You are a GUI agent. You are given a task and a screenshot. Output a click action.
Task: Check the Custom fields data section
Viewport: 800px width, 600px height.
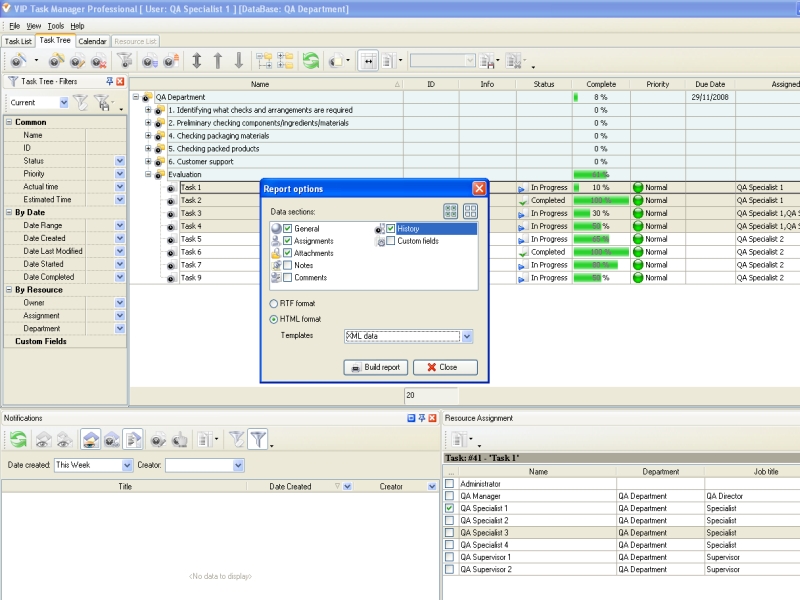pos(391,241)
